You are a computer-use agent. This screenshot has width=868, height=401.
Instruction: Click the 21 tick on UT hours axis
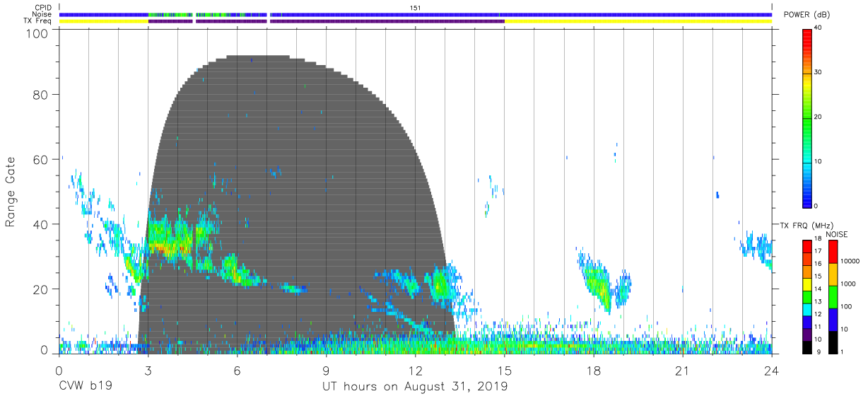coord(683,371)
